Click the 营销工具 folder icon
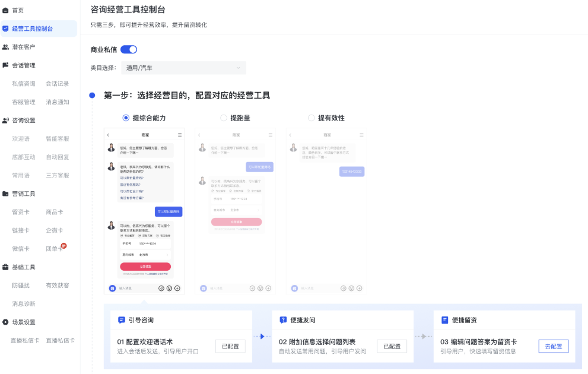 coord(5,194)
